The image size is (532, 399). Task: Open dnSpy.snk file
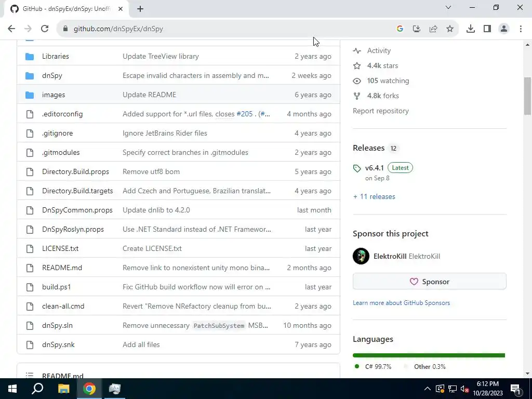[58, 345]
